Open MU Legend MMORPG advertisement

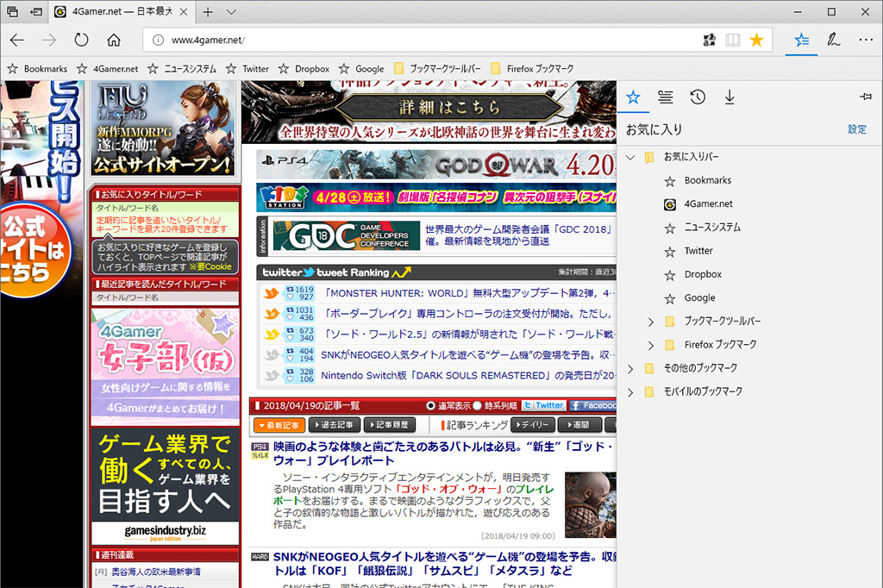(163, 129)
